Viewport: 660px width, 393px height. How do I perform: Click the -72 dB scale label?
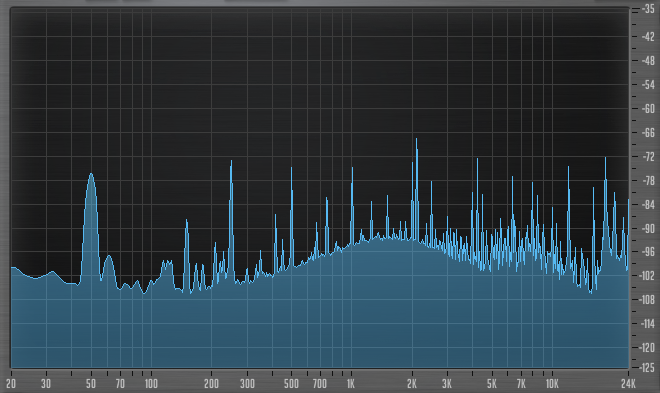(648, 157)
